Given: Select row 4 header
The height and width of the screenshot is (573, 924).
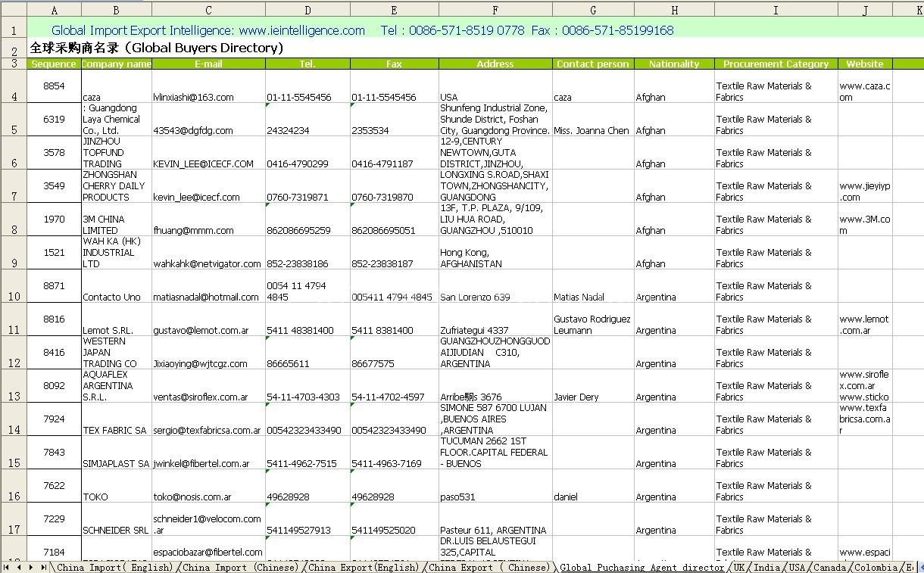Looking at the screenshot, I should (x=14, y=86).
